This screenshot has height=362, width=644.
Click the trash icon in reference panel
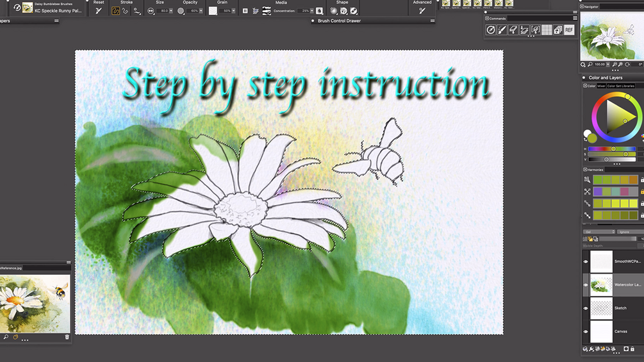[67, 338]
